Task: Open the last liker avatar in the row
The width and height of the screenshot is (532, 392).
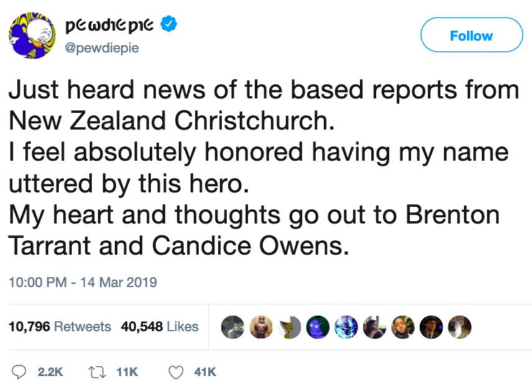Action: [x=459, y=326]
